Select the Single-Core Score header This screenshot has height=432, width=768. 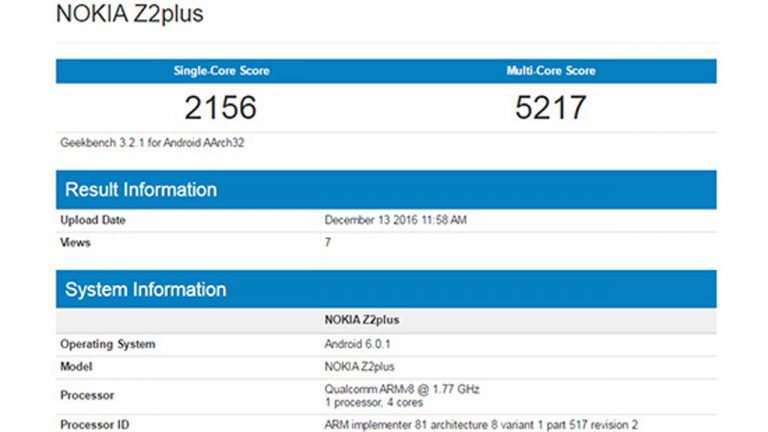(x=221, y=71)
